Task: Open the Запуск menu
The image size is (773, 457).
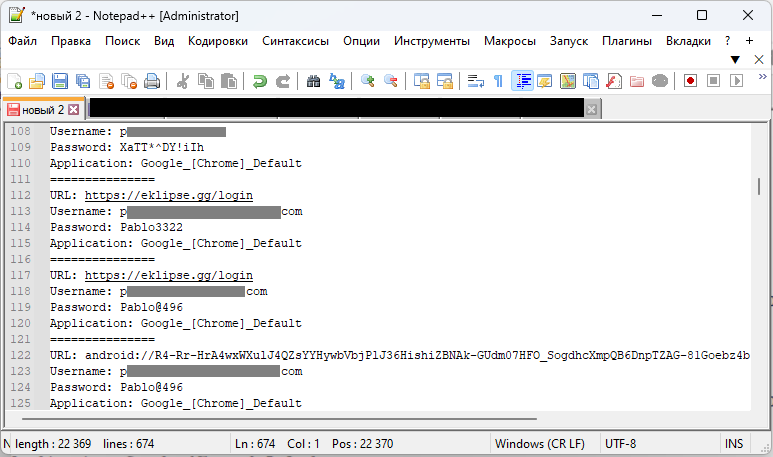Action: click(x=569, y=41)
